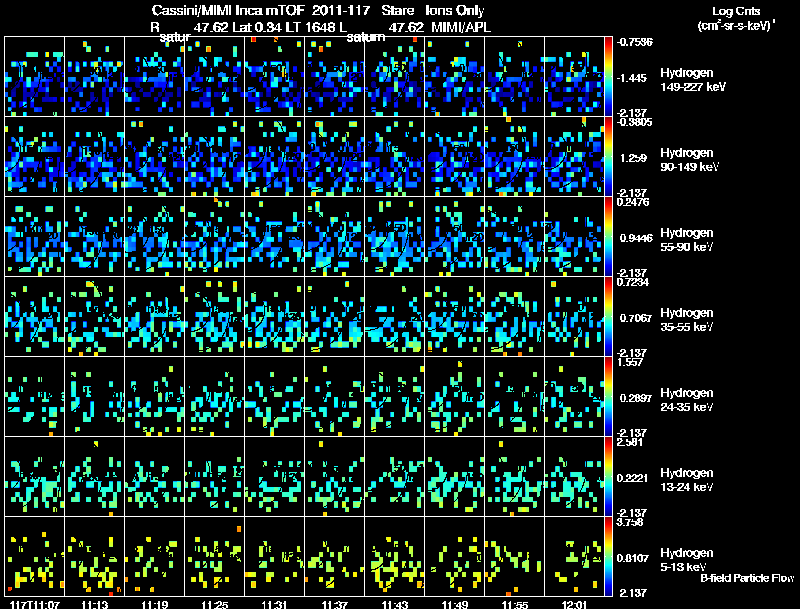Click the '-1.445' color scale value

632,78
